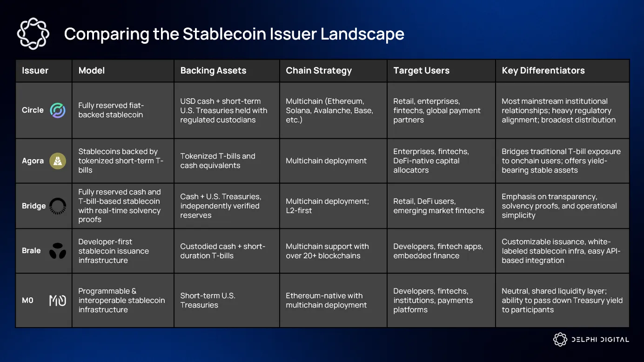Click the slide title about Stablecoin Issuer Landscape

[x=234, y=34]
